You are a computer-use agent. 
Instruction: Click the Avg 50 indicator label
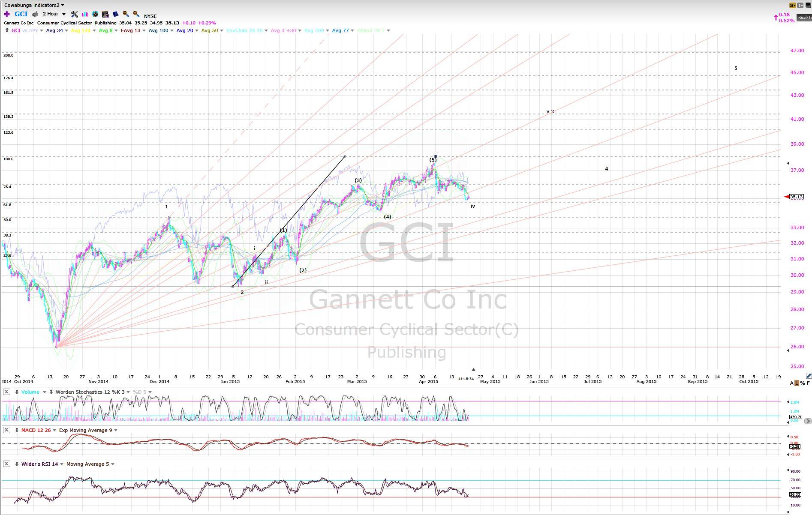coord(210,30)
